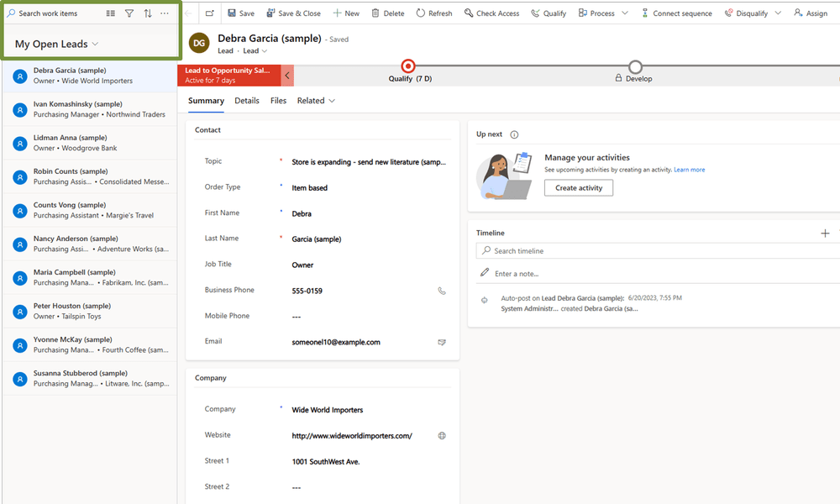This screenshot has width=840, height=504.
Task: Open the Learn more link under Manage your activities
Action: 689,169
